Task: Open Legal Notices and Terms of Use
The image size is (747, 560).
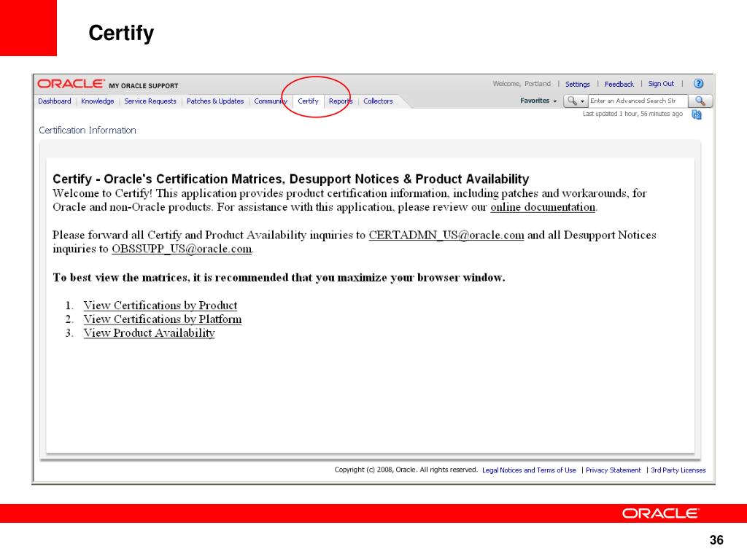Action: click(x=529, y=470)
